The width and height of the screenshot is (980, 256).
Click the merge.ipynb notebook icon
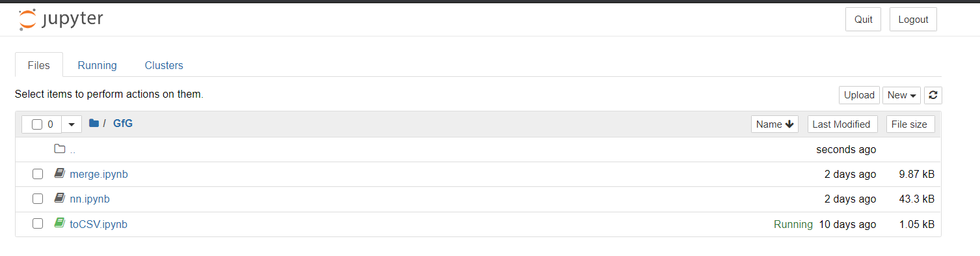(60, 174)
